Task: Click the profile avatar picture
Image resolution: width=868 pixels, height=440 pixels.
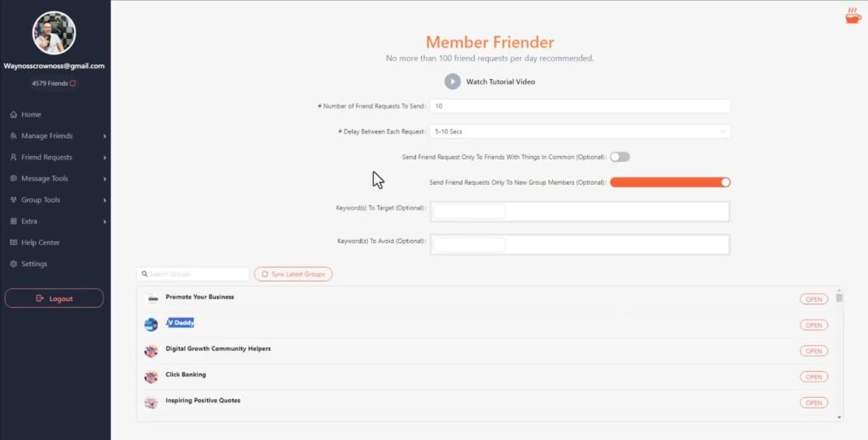Action: click(53, 33)
